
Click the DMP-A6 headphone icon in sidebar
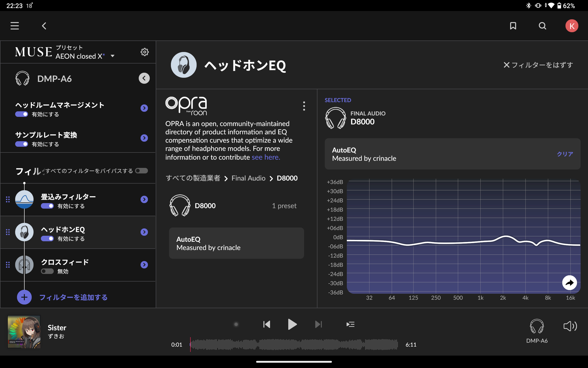tap(22, 78)
